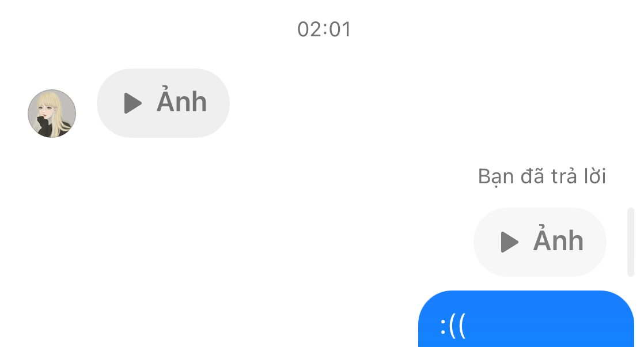Click the Ảnh text in received bubble

click(181, 101)
